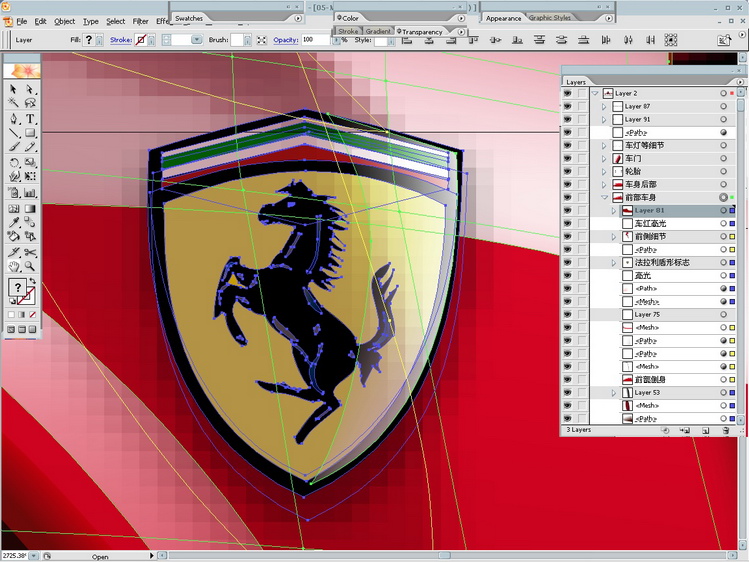Select the Hand tool
The image size is (749, 562).
pyautogui.click(x=13, y=266)
